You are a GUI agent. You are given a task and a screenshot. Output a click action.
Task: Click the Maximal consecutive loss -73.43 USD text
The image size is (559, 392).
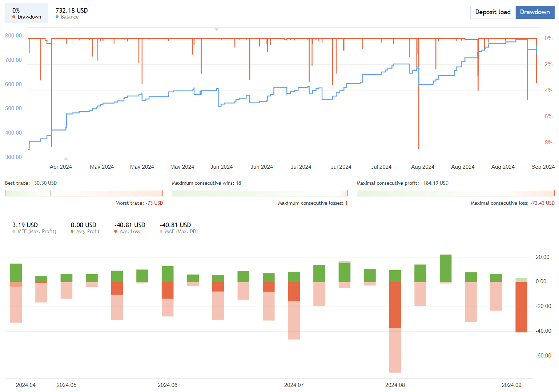coord(512,203)
